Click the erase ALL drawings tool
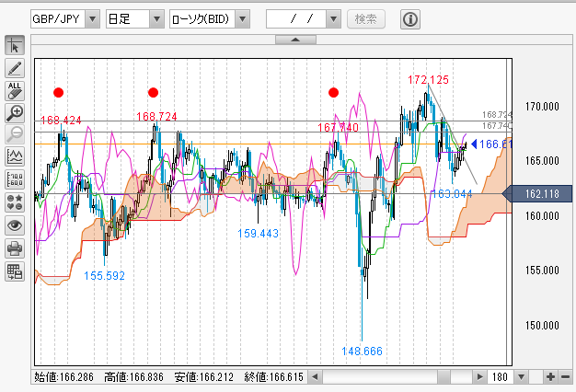The height and width of the screenshot is (392, 576). (15, 91)
